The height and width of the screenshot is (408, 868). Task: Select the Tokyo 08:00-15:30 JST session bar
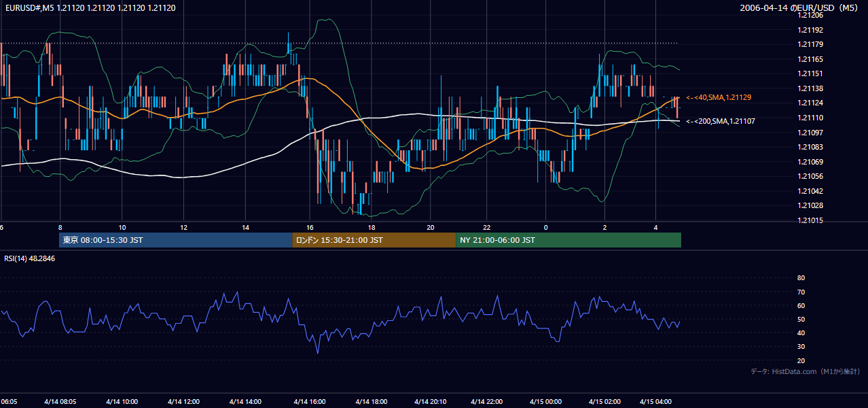pos(176,240)
